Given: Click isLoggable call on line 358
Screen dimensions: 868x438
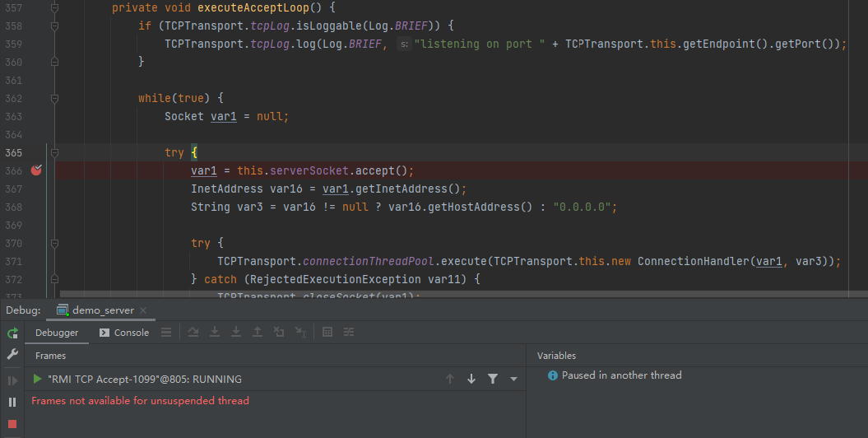Looking at the screenshot, I should [329, 26].
